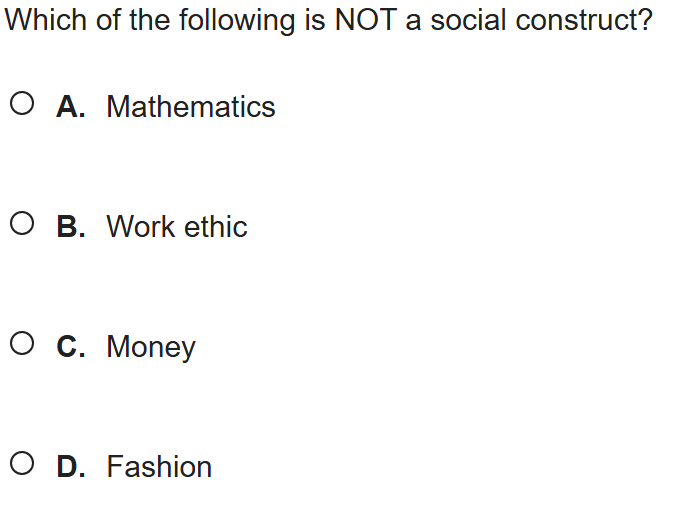686x506 pixels.
Task: Click the word "ethic" in option B
Action: pos(215,227)
